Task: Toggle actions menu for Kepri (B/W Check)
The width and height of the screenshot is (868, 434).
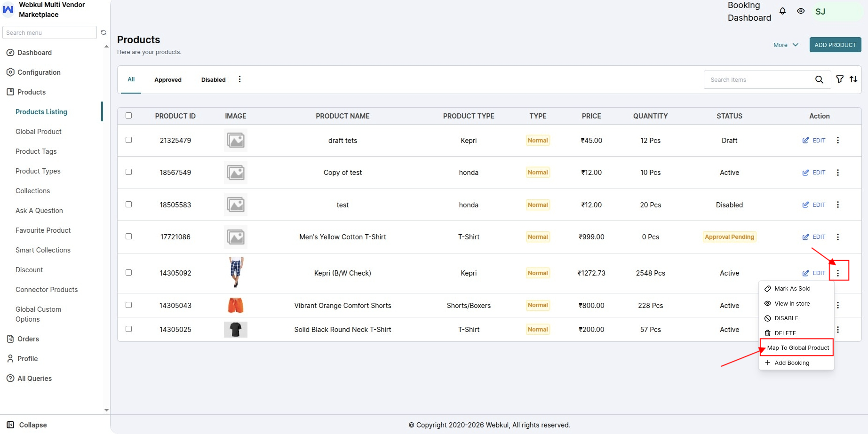Action: (838, 273)
